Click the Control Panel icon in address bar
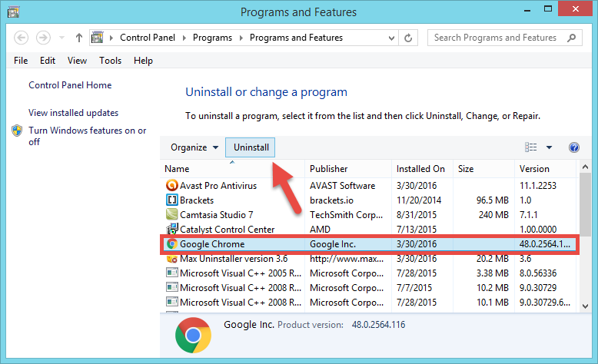Image resolution: width=598 pixels, height=364 pixels. tap(98, 38)
